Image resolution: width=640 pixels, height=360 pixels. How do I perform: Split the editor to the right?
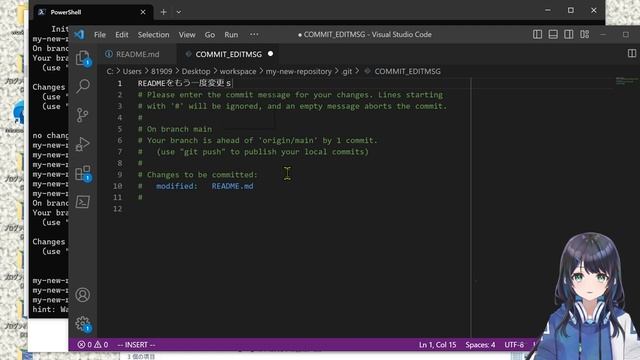(x=632, y=53)
